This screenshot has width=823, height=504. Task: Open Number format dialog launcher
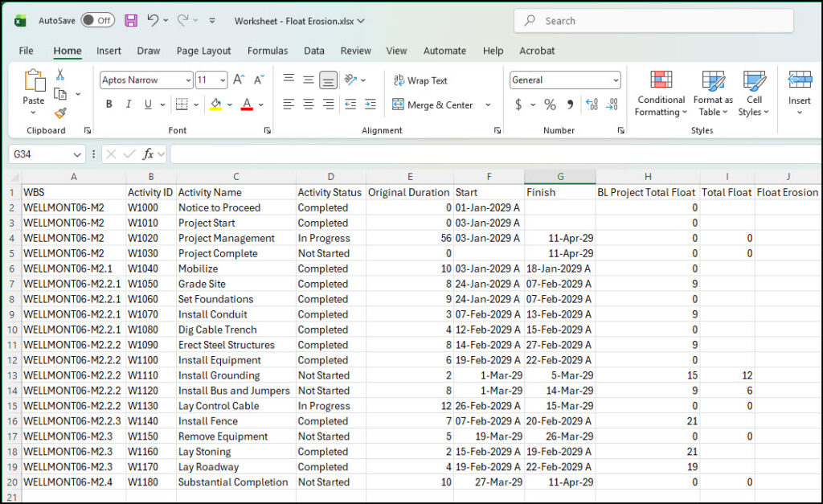click(621, 130)
